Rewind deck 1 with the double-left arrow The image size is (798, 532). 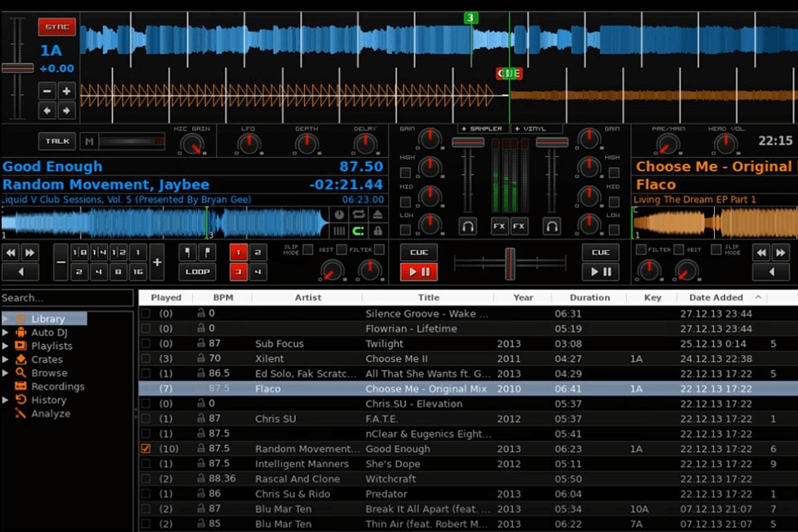(x=11, y=253)
